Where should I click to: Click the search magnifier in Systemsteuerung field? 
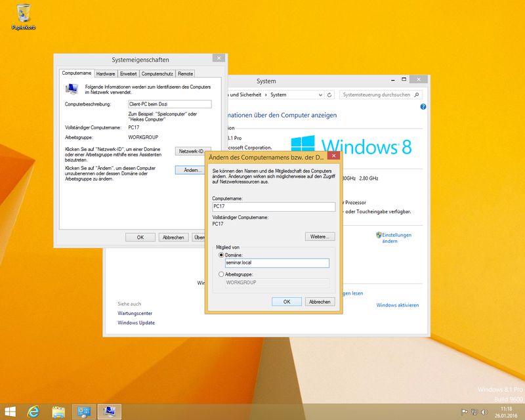coord(416,94)
